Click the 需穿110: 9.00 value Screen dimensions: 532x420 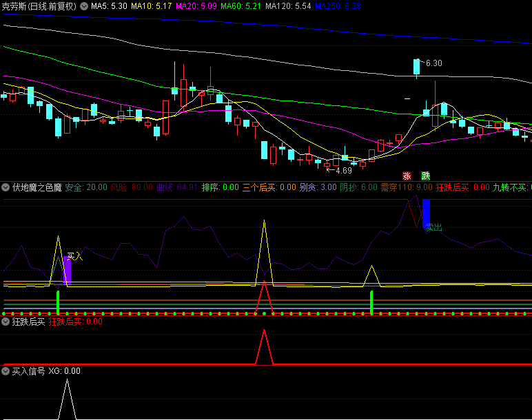point(407,187)
